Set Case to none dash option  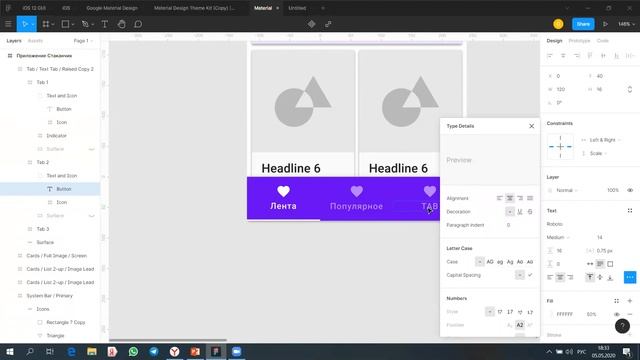(x=480, y=262)
